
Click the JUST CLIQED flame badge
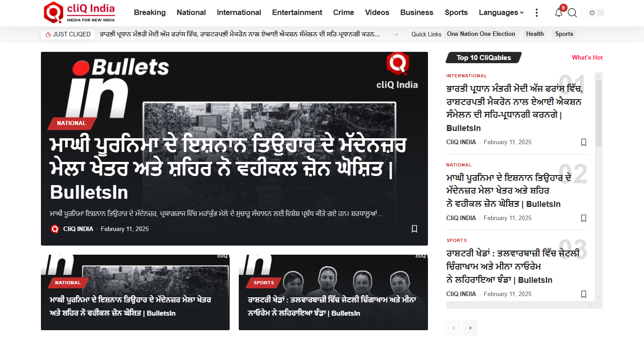click(x=68, y=34)
